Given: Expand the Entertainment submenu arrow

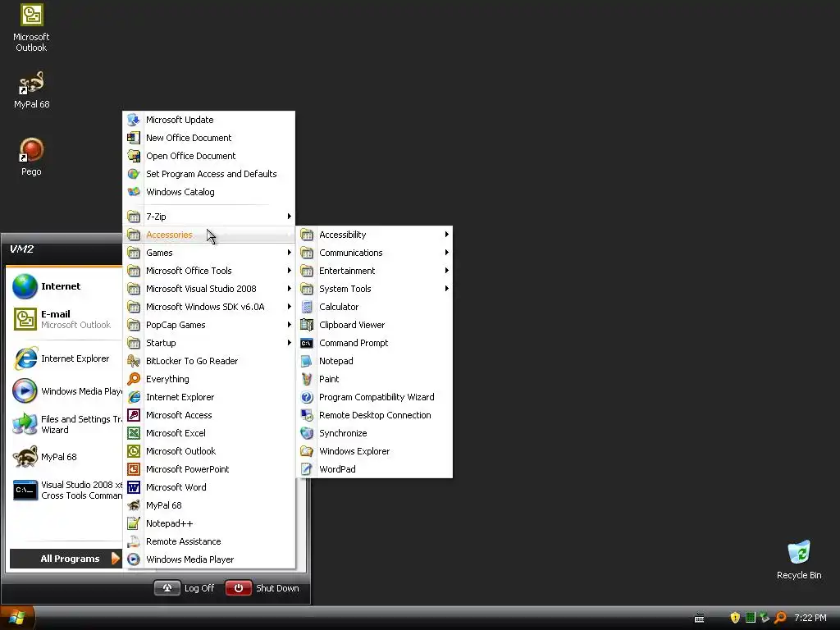Looking at the screenshot, I should pyautogui.click(x=447, y=271).
